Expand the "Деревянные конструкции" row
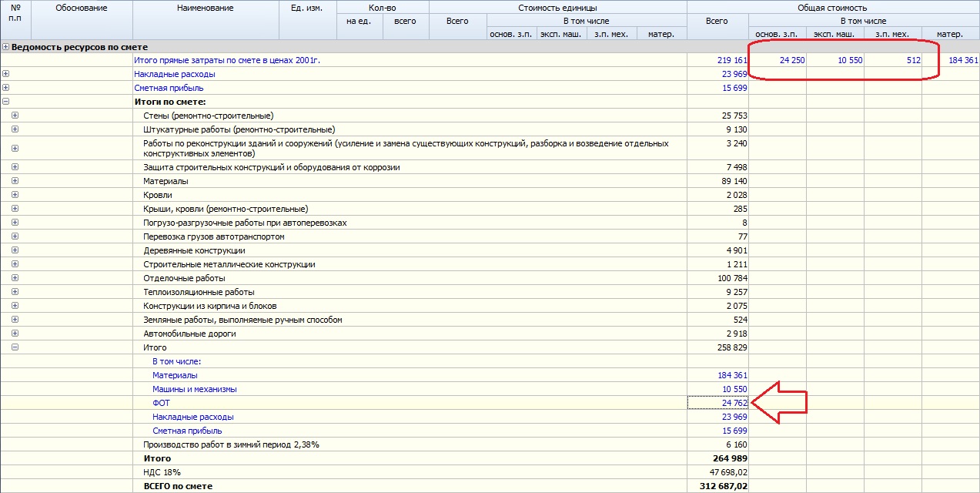Screen dimensions: 980x493 (x=15, y=250)
